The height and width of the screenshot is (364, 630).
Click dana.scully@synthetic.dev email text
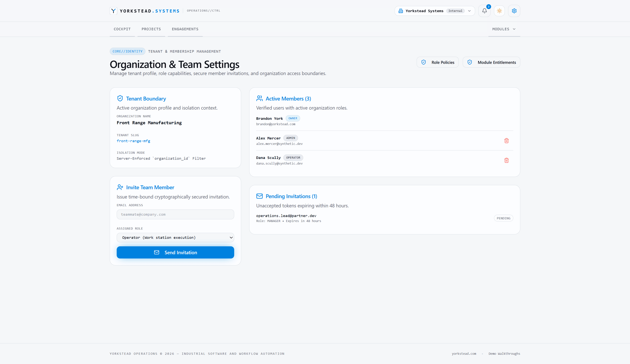(x=279, y=164)
